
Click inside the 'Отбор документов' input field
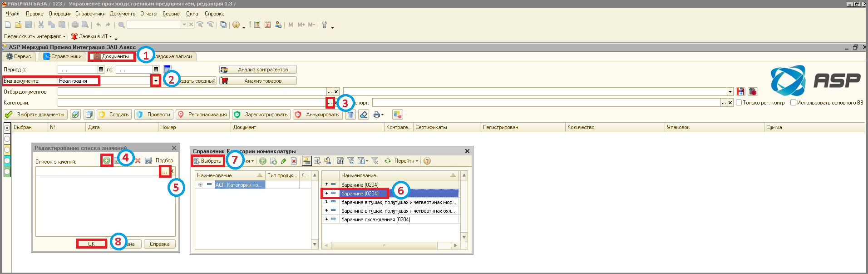[x=192, y=92]
